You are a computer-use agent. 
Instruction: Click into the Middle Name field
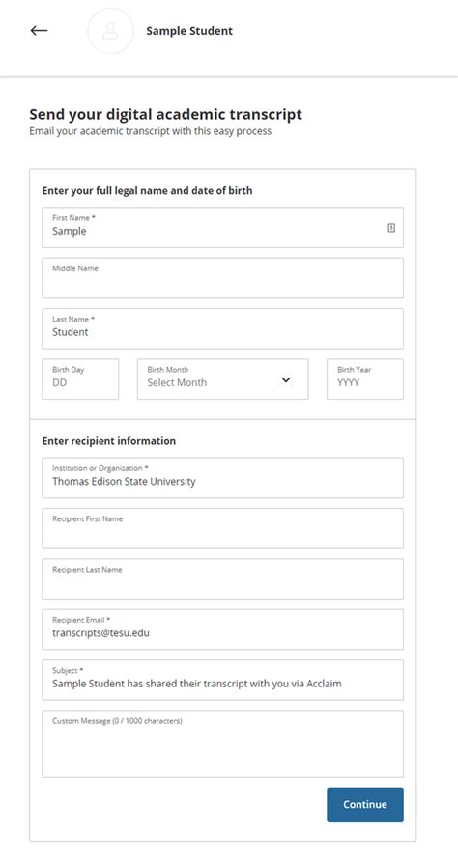[x=222, y=278]
